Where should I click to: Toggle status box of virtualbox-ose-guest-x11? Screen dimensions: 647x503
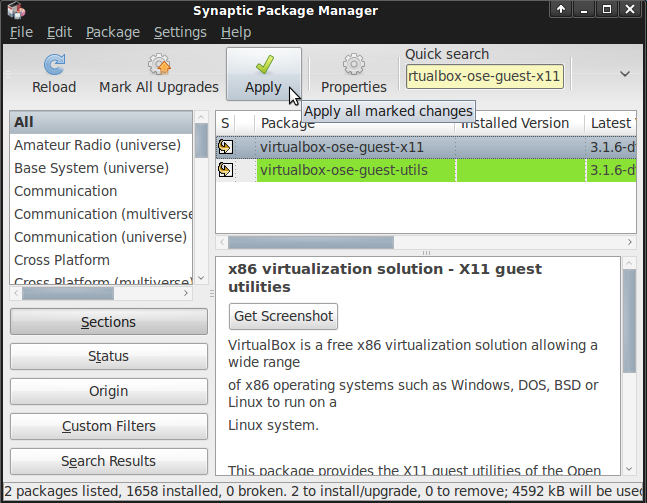coord(226,147)
